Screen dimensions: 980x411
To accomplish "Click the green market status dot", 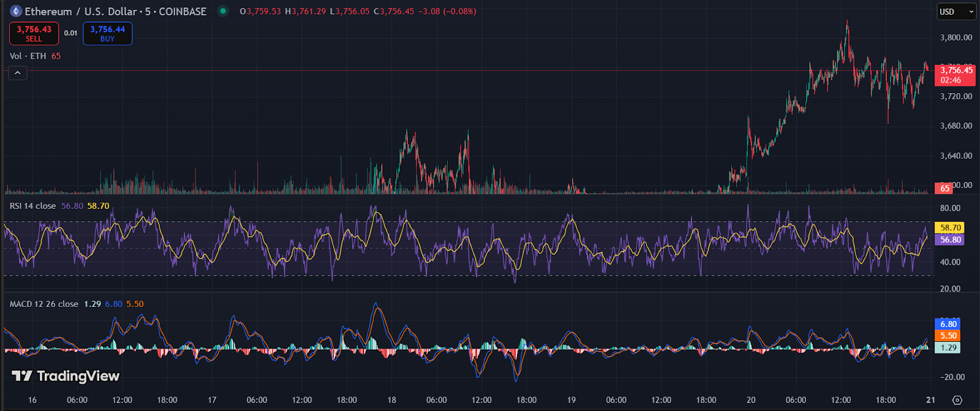I will (x=223, y=11).
